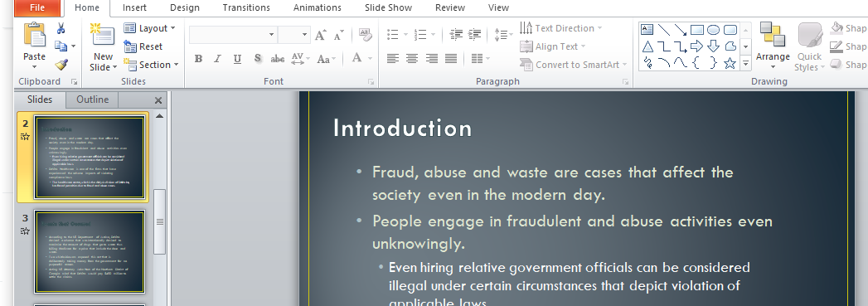Open Change Case dropdown
Screen dimensions: 868x306
click(x=326, y=59)
